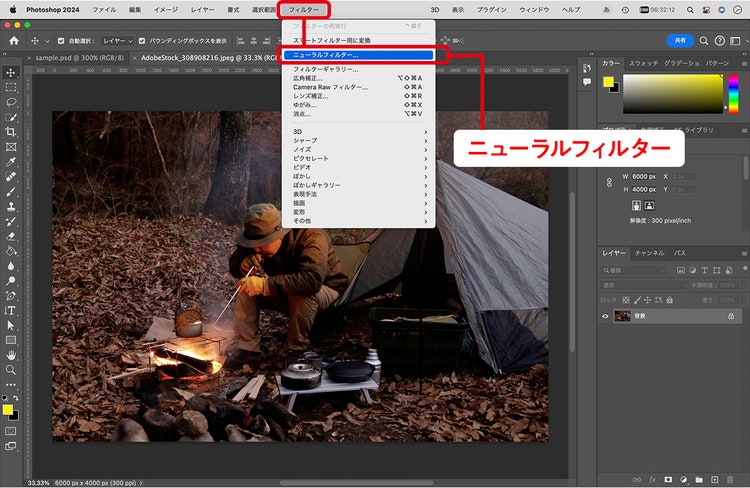
Task: Select the Zoom tool
Action: point(11,370)
